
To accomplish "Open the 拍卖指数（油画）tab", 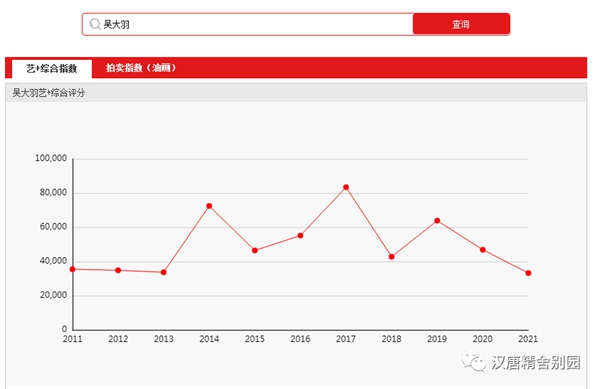I will point(141,68).
